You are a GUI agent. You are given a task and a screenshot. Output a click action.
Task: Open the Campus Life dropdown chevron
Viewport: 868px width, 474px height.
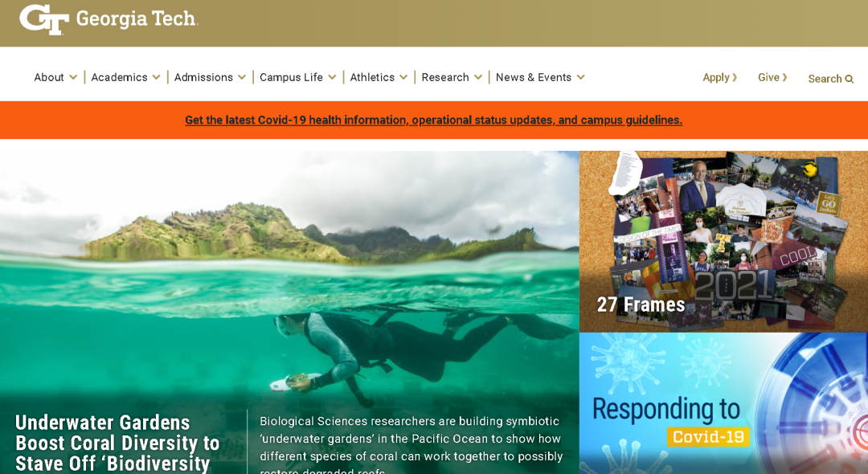coord(332,77)
